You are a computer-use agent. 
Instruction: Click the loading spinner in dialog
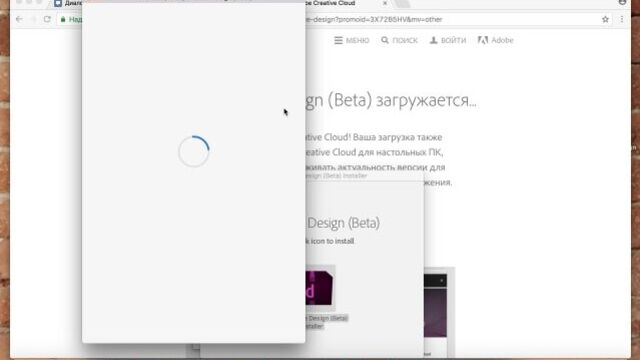194,151
